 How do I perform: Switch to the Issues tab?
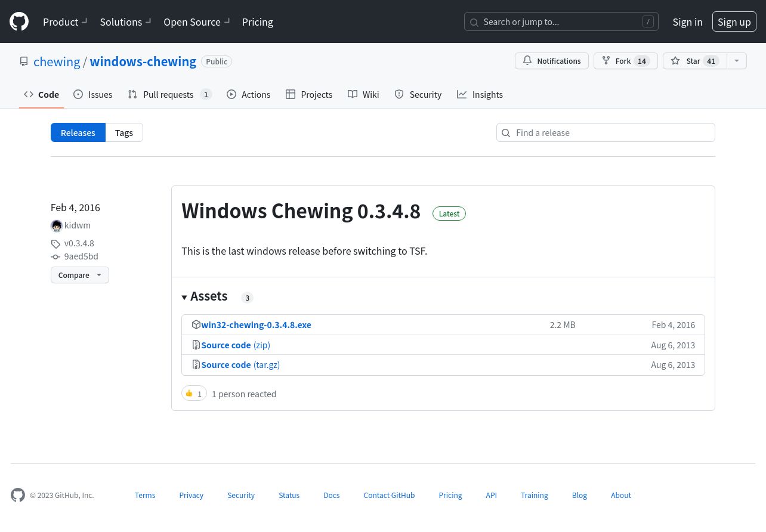[x=93, y=94]
